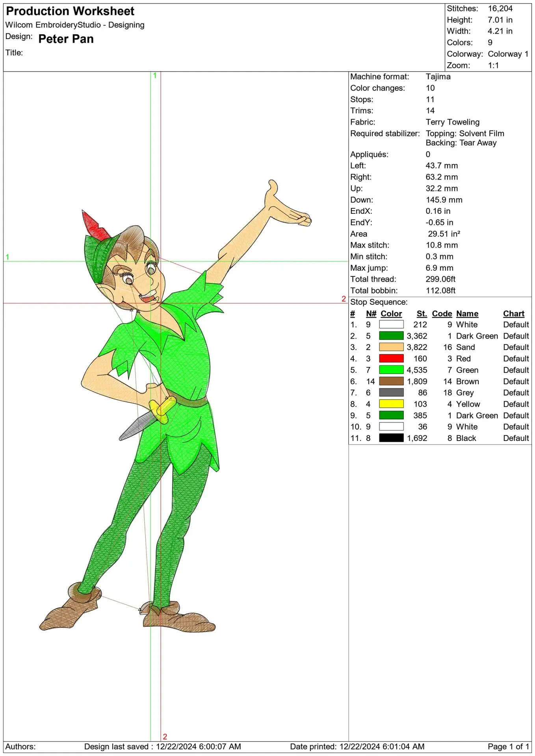Click the white swatch in stop 10

click(391, 427)
